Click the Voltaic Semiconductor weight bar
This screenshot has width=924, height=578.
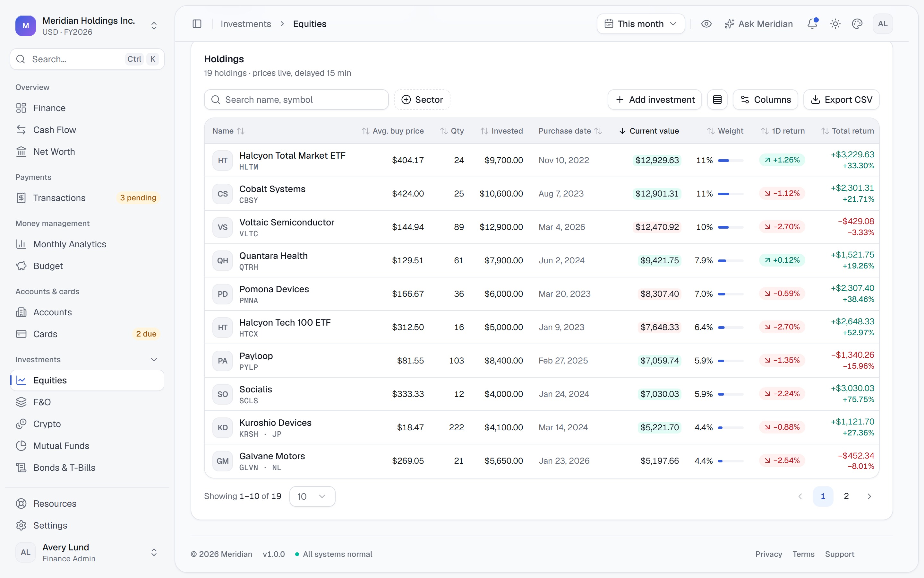(731, 227)
